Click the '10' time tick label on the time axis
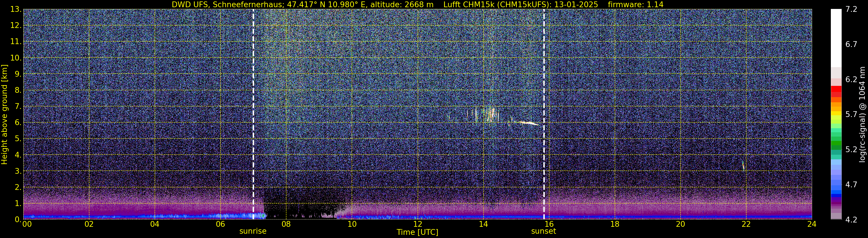Screen dimensions: 868x238 pyautogui.click(x=352, y=224)
